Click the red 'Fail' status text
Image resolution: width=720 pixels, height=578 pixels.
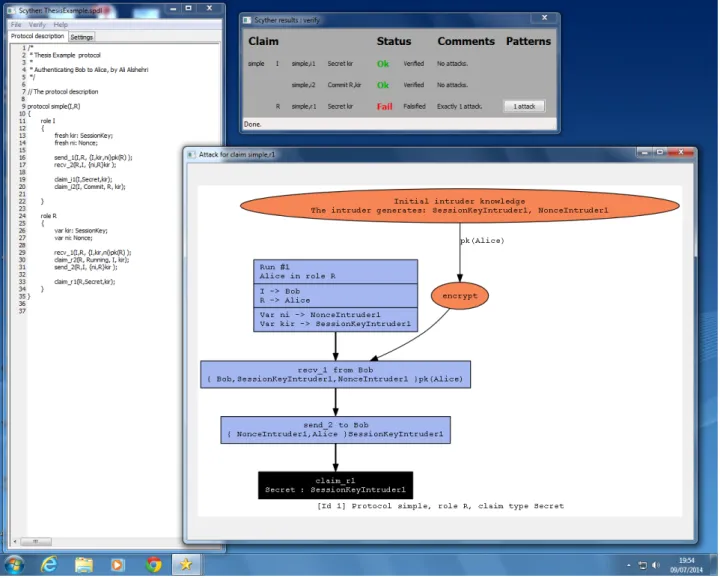point(385,107)
